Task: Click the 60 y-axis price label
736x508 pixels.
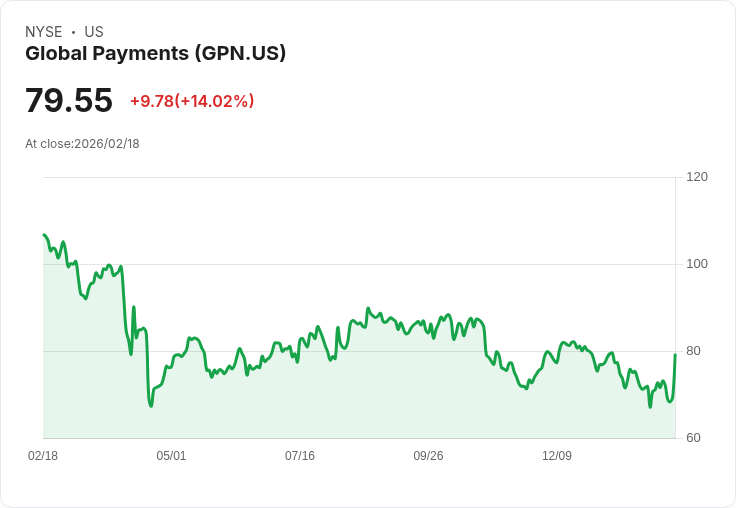Action: coord(693,438)
